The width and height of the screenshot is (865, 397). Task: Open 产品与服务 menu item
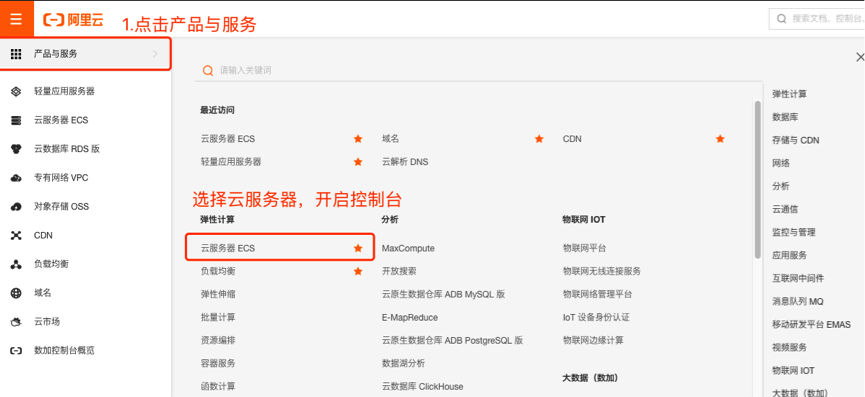(86, 53)
